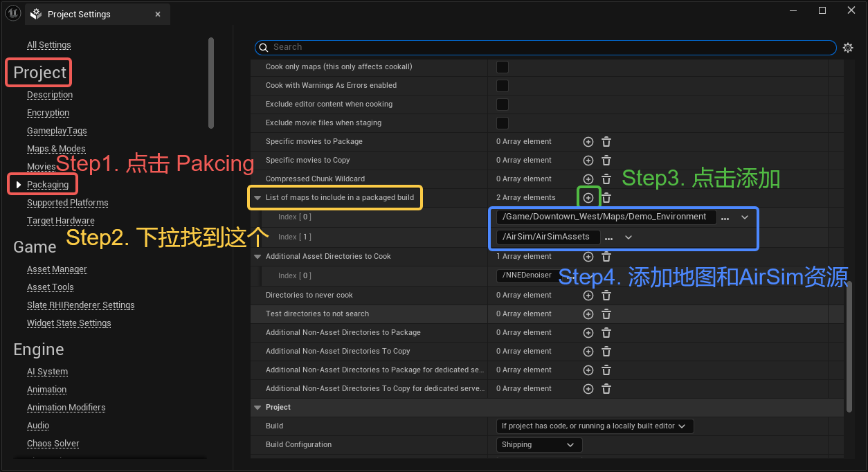Collapse List of maps to include section
Viewport: 868px width, 472px height.
click(x=257, y=198)
